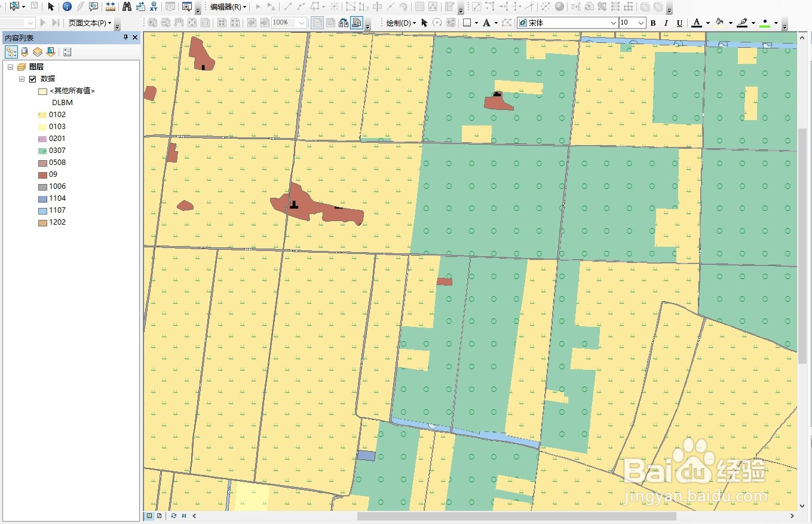Select the Rectangle drawing tool

[x=467, y=23]
